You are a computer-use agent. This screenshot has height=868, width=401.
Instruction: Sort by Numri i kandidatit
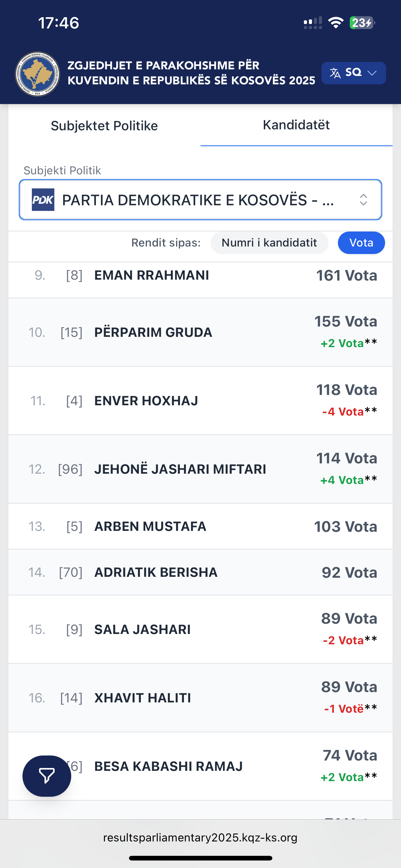[x=269, y=242]
